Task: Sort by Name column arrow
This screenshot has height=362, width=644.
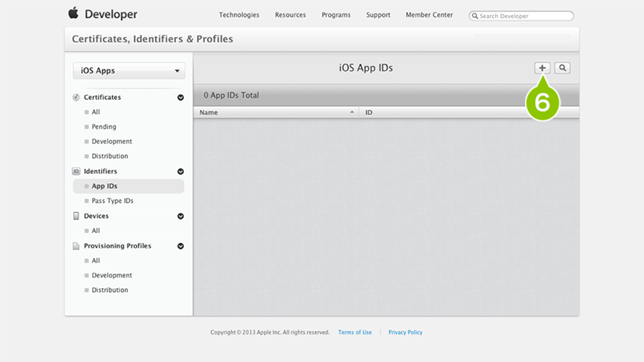Action: coord(352,112)
